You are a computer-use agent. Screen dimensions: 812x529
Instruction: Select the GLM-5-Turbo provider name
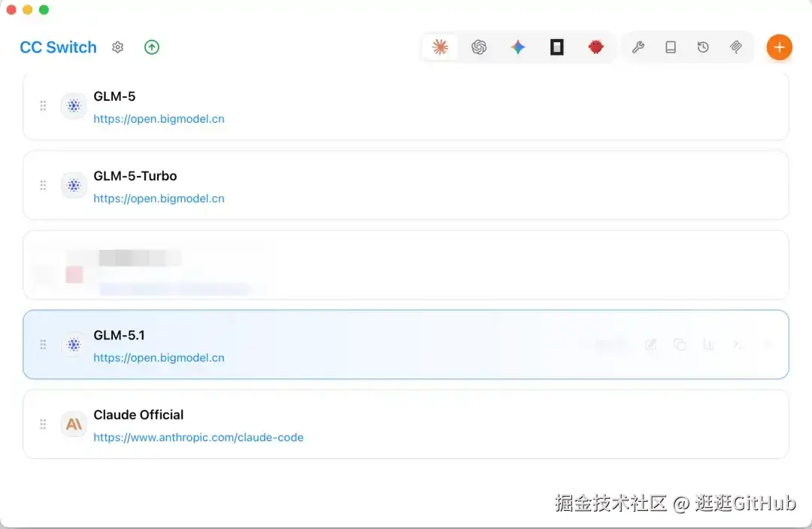coord(135,175)
